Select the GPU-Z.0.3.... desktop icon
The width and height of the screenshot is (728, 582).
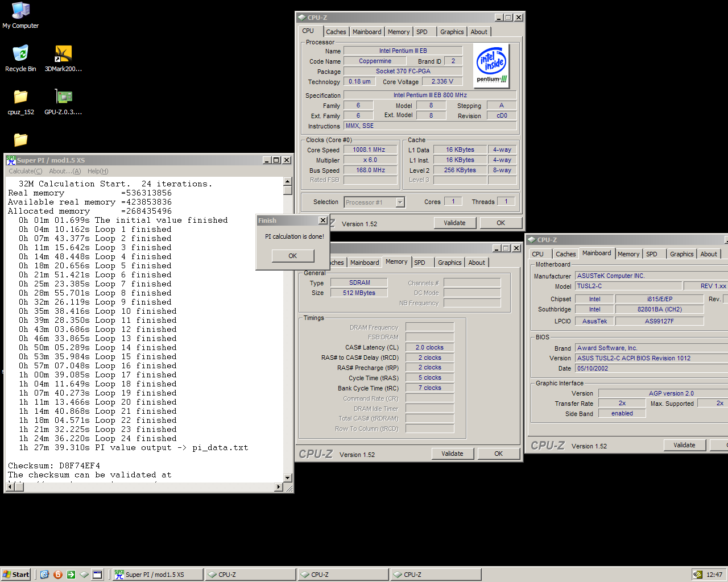63,102
